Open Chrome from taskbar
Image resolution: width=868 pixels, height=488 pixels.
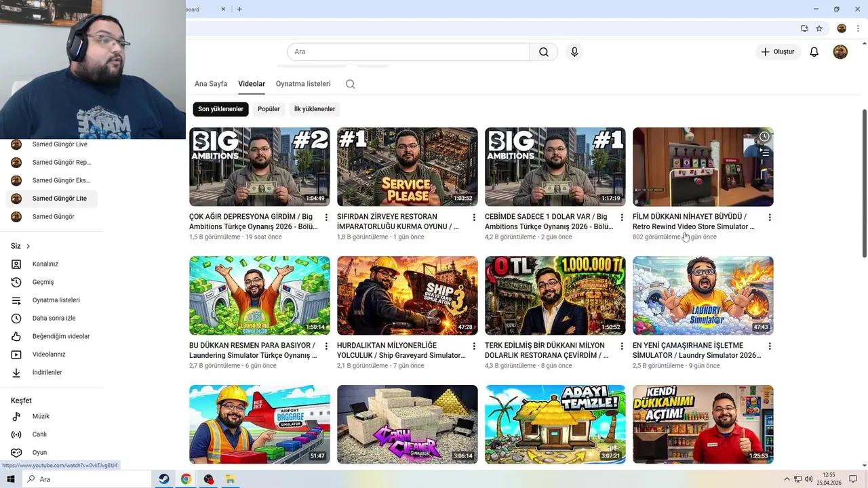click(186, 479)
